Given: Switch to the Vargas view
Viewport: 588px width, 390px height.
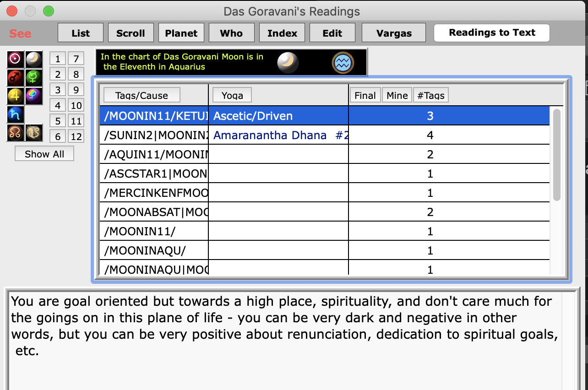Looking at the screenshot, I should coord(394,33).
